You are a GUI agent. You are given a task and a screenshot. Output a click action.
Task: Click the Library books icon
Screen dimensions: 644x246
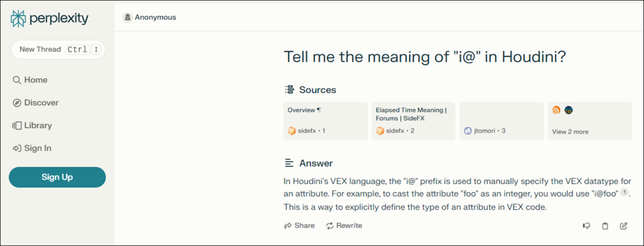pos(17,126)
